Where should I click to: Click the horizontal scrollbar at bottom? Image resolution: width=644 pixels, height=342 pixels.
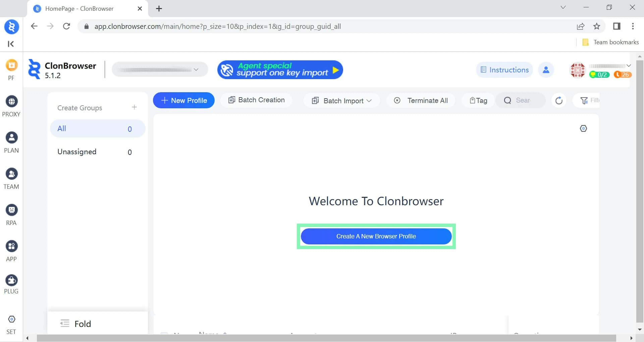tap(326, 338)
